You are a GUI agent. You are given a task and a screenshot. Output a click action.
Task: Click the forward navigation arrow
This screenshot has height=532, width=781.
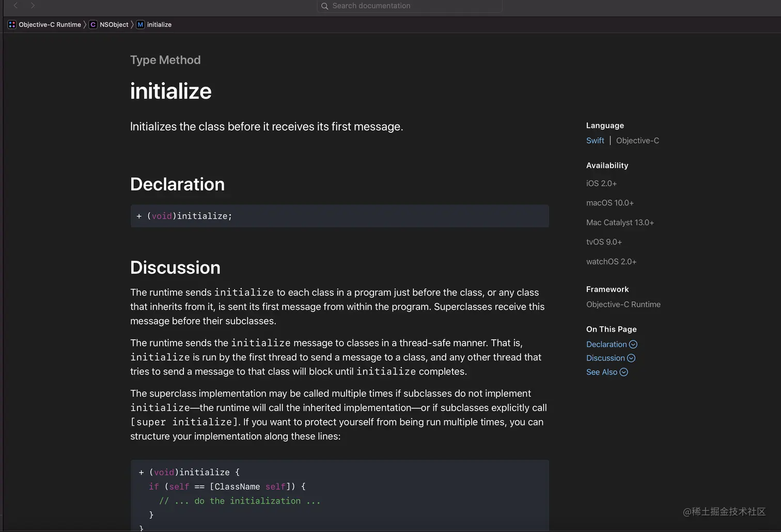click(33, 5)
